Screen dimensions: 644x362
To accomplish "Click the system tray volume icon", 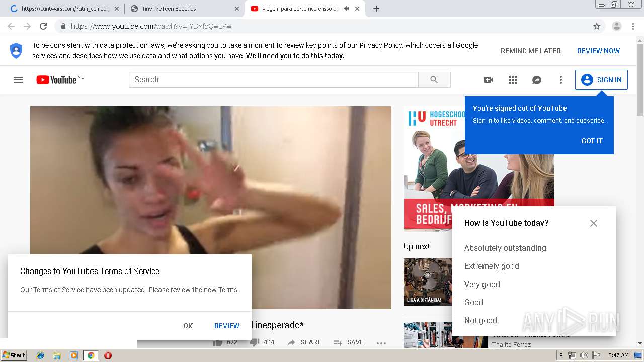I will [x=584, y=355].
